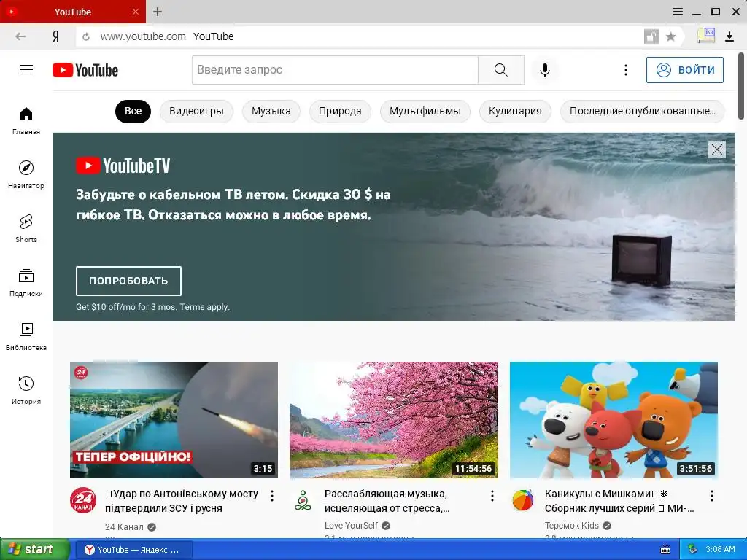
Task: Select the Природа filter chip
Action: [340, 112]
